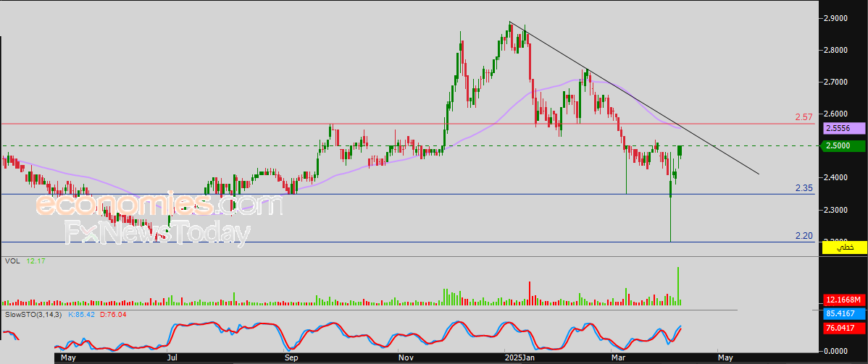The image size is (868, 364).
Task: Click the 2.7000 price axis label
Action: (836, 82)
